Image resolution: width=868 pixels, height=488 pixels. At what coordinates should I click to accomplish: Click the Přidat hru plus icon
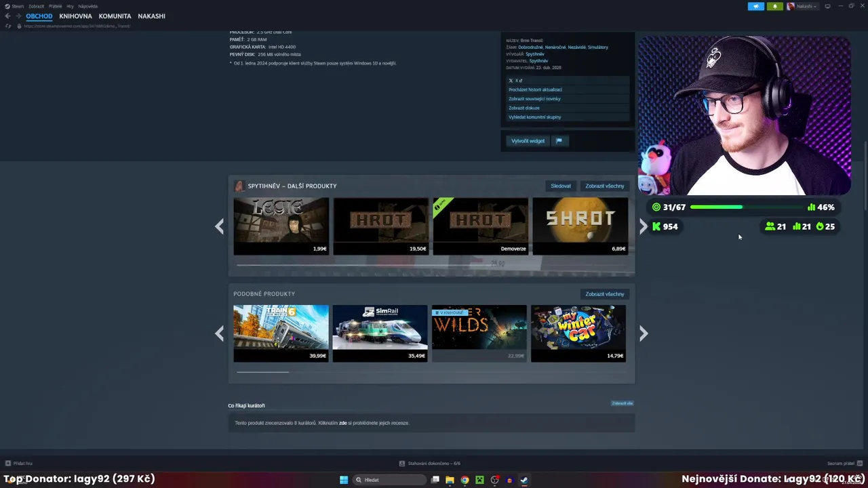(x=8, y=463)
